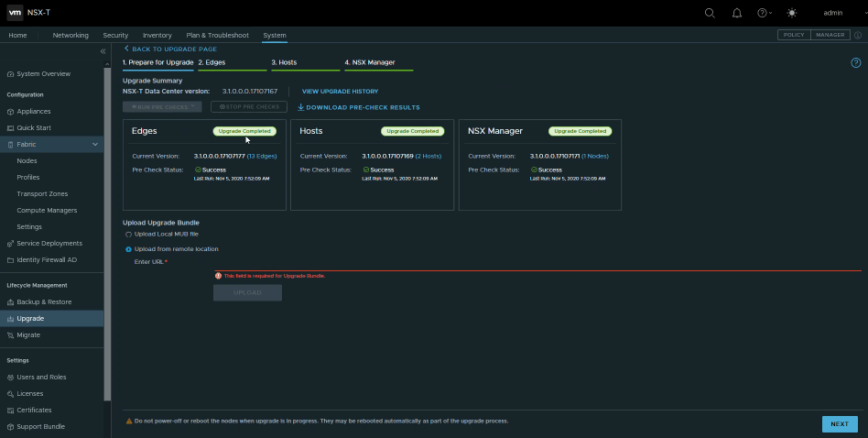Select Upload from remote location radio
868x438 pixels.
128,249
